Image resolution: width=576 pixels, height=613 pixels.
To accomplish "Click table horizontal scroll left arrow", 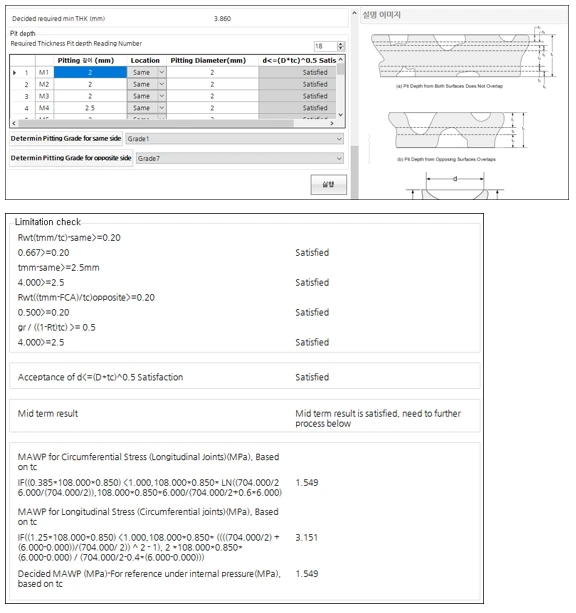I will click(x=14, y=123).
